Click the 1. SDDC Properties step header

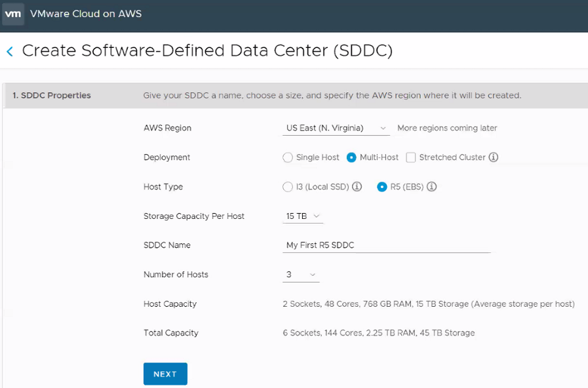pyautogui.click(x=52, y=96)
